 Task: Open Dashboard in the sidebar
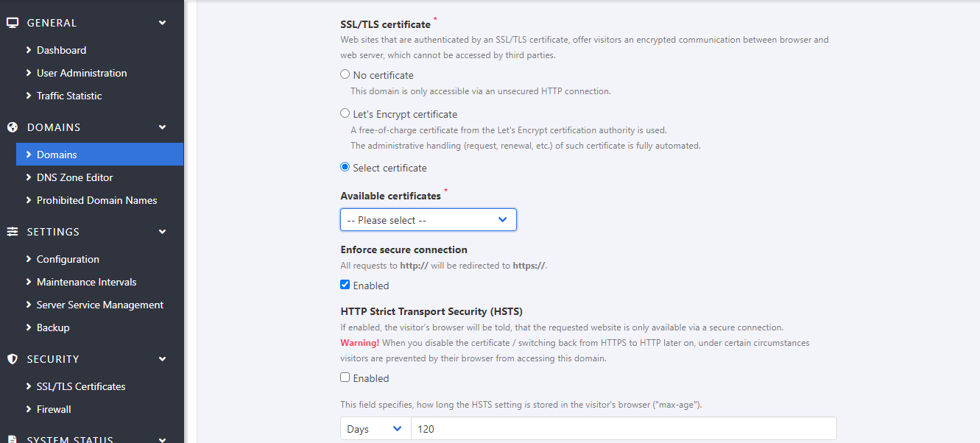(61, 50)
